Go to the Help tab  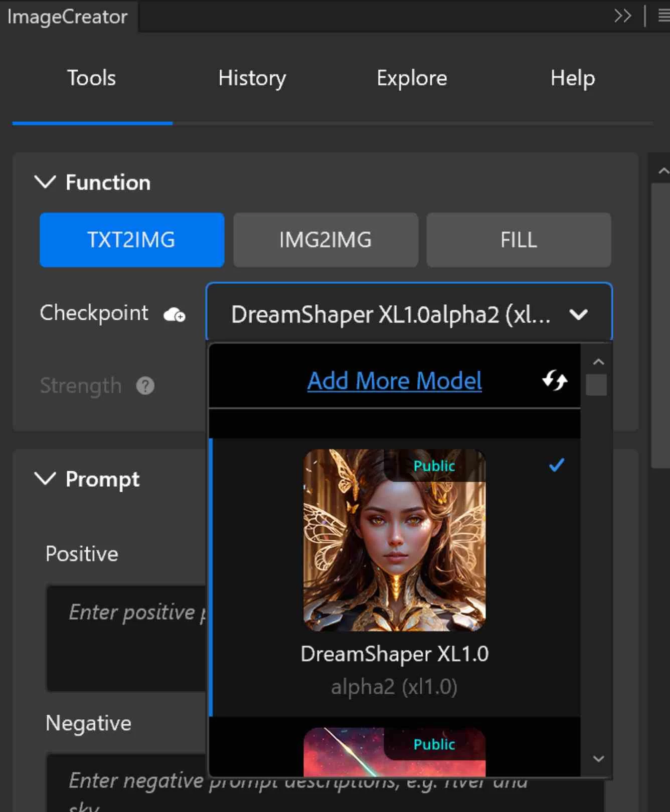click(573, 78)
